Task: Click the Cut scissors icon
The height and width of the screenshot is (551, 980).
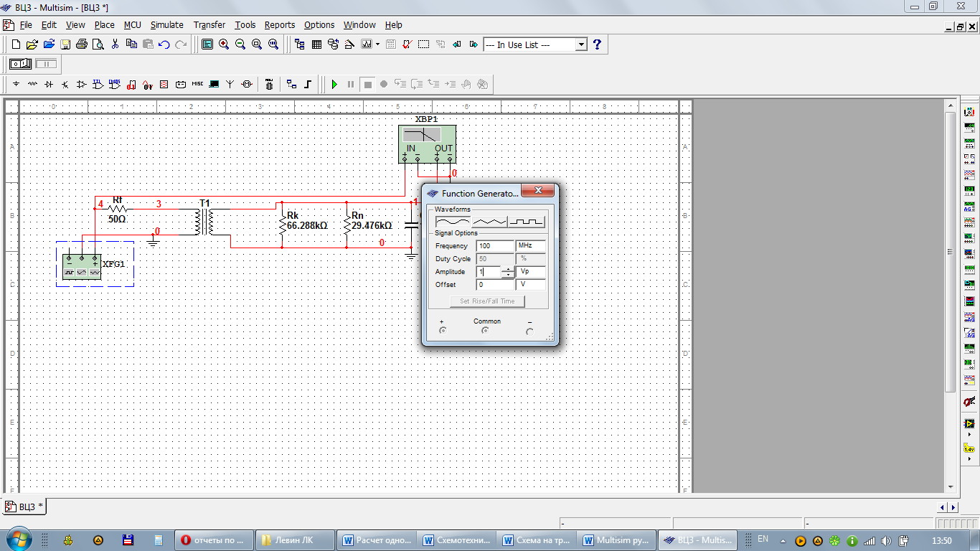Action: click(x=115, y=44)
